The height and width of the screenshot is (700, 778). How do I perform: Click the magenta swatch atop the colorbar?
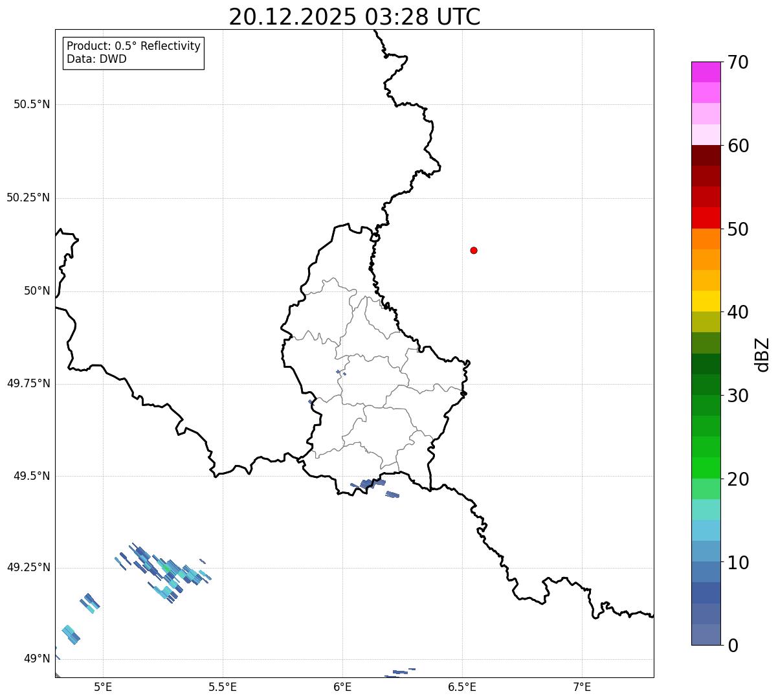[706, 72]
